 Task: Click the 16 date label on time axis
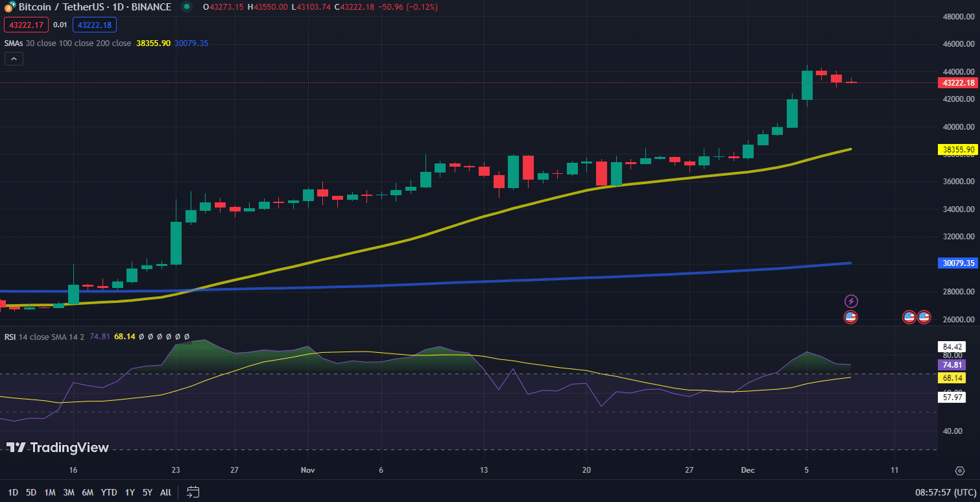(x=73, y=470)
